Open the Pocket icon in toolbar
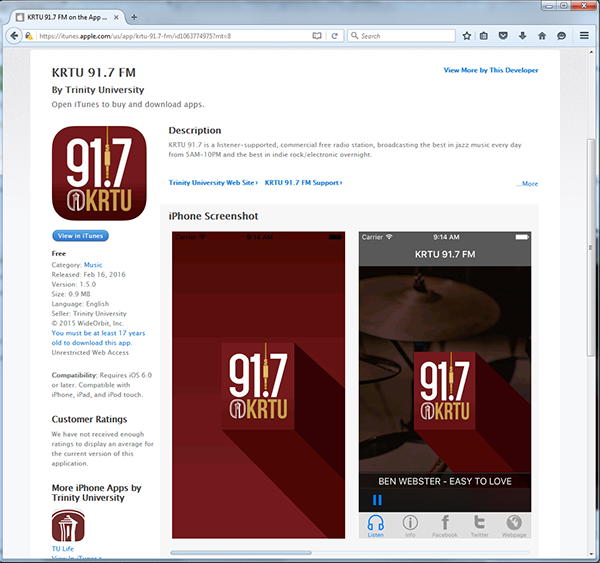Screen dimensions: 600x563 click(503, 36)
